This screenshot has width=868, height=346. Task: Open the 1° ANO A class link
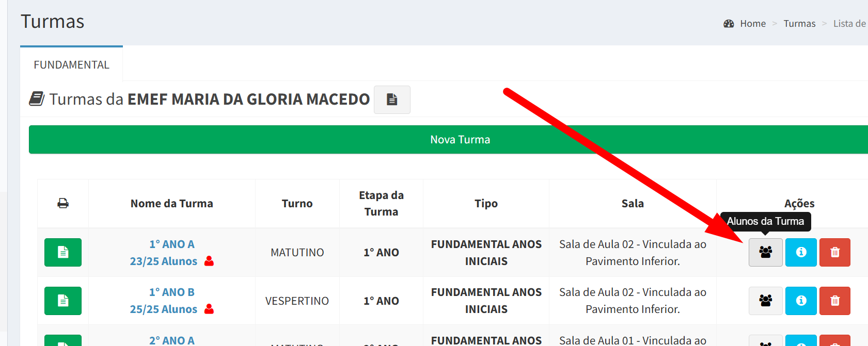coord(172,244)
